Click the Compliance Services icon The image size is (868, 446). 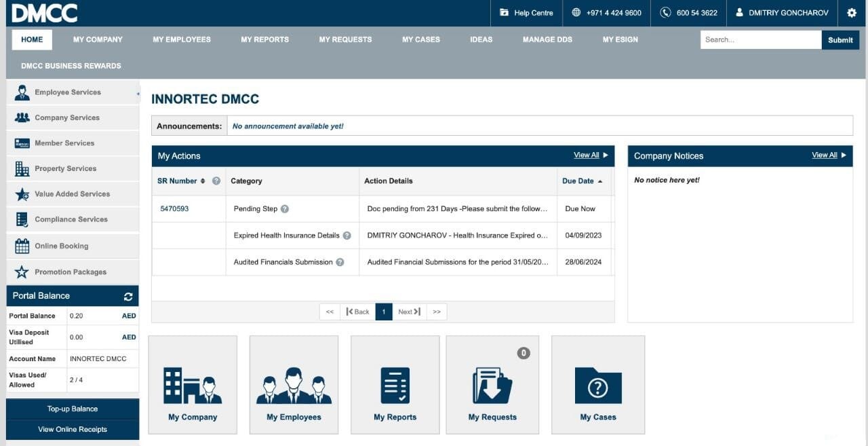click(x=22, y=219)
